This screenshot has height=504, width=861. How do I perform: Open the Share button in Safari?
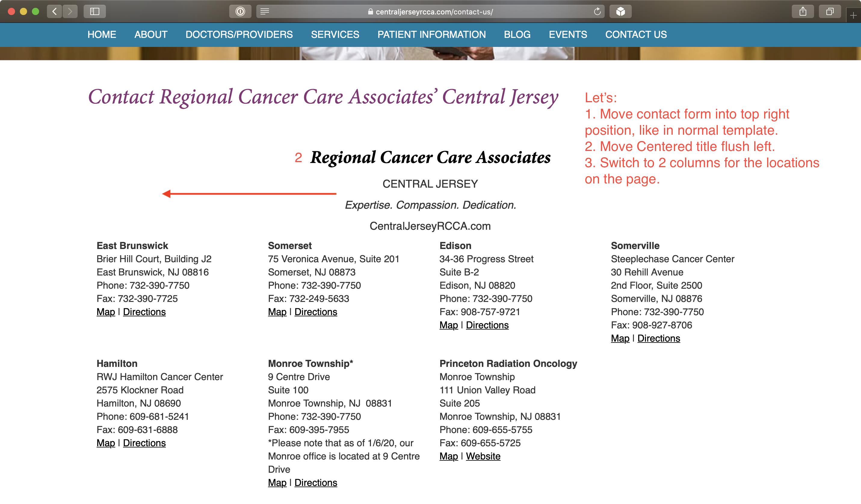tap(803, 12)
